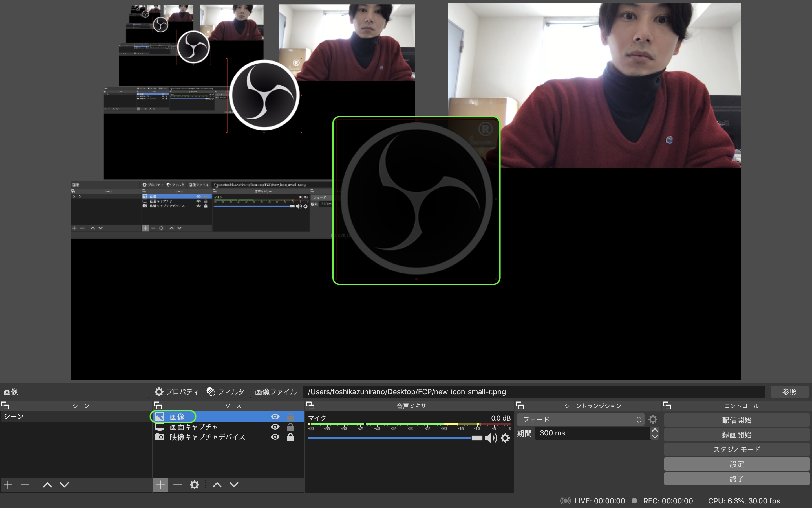This screenshot has width=812, height=508.
Task: Select the OBS logo image in preview
Action: coord(416,199)
